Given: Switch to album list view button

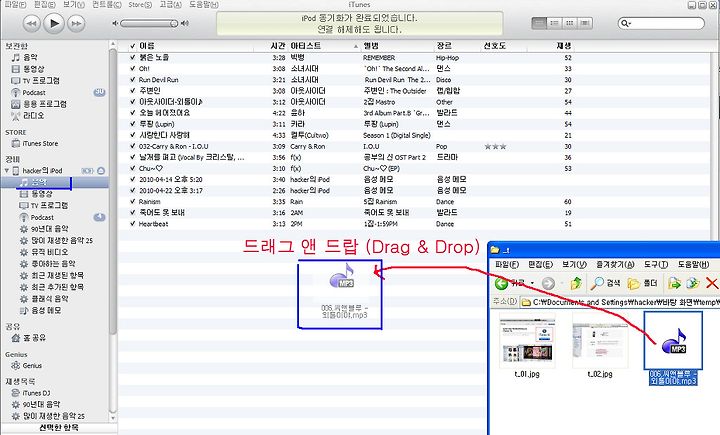Looking at the screenshot, I should point(554,23).
